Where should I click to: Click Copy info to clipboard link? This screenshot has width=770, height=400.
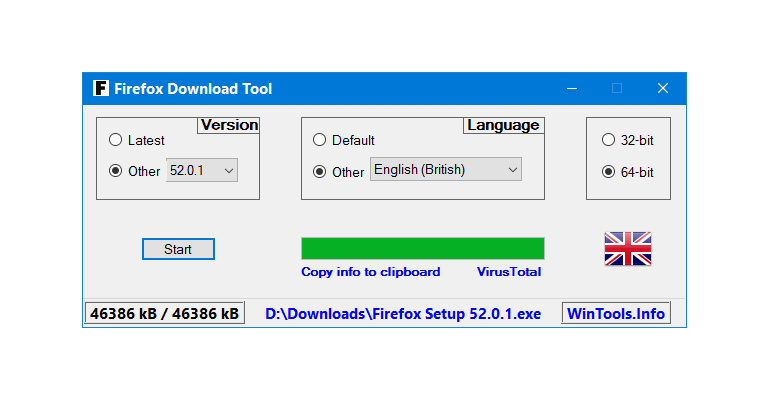click(x=371, y=272)
